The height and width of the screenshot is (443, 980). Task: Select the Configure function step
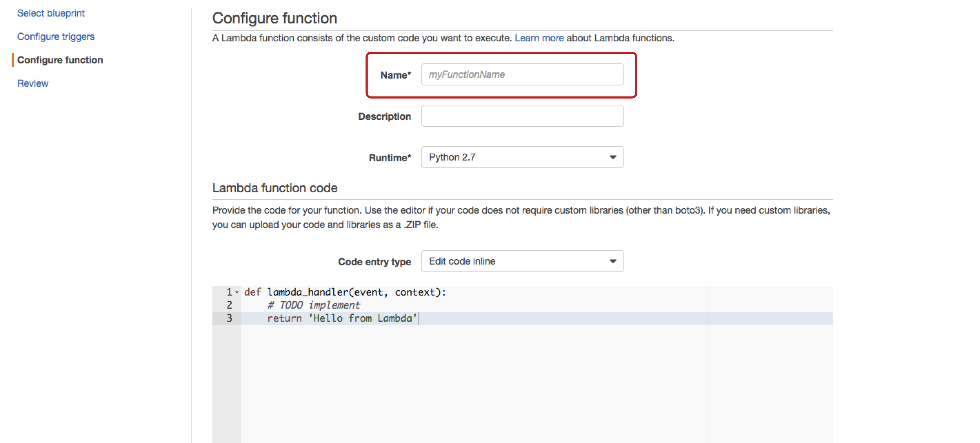coord(60,60)
